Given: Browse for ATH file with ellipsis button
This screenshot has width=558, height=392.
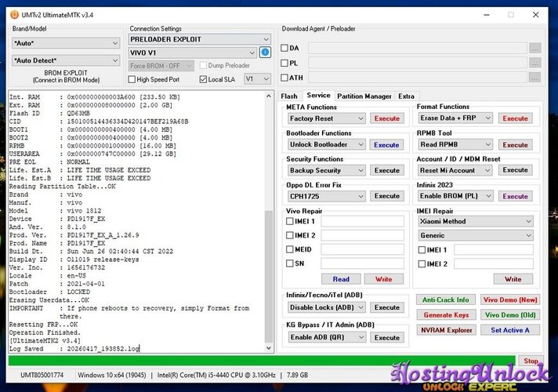Looking at the screenshot, I should tap(534, 78).
